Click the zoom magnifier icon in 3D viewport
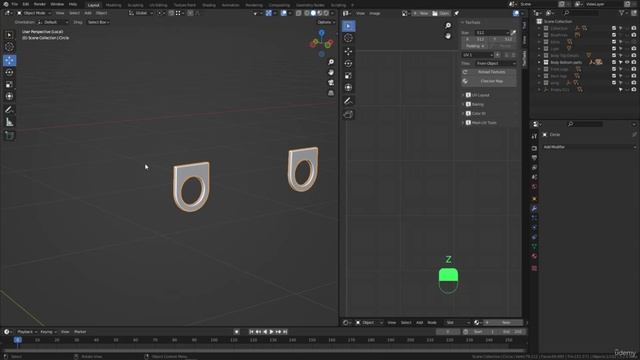The width and height of the screenshot is (640, 360). pos(331,62)
